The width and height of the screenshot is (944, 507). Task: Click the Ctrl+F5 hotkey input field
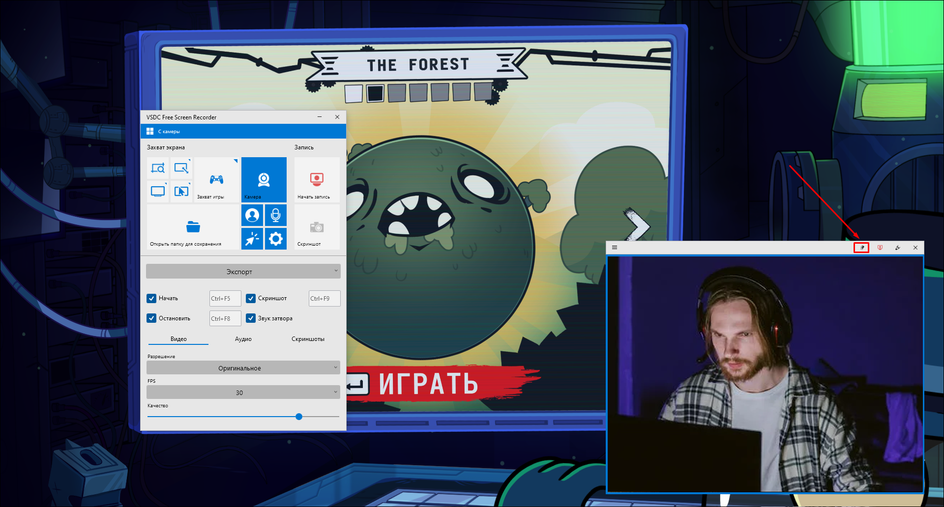(224, 298)
